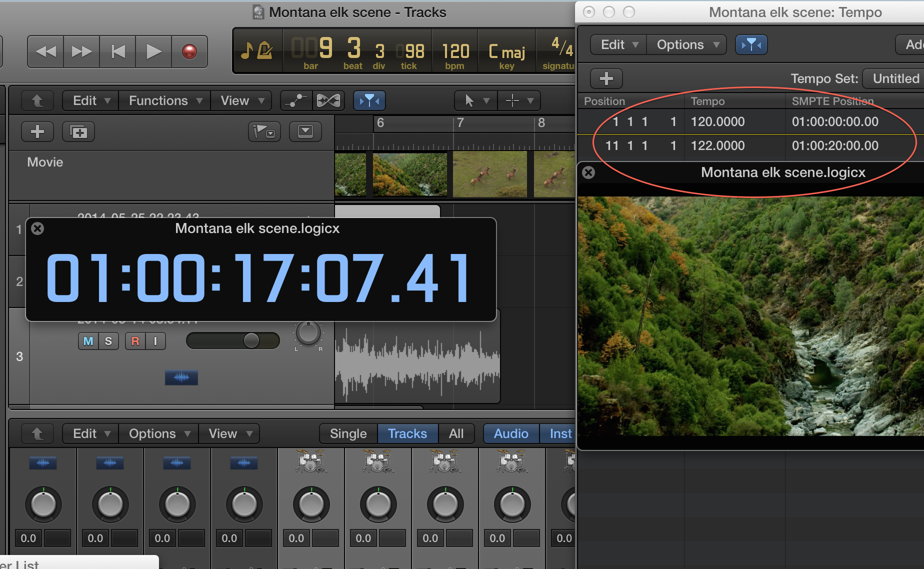Click the elk movie thumbnail under bar 7
Viewport: 924px width, 569px height.
pos(490,175)
